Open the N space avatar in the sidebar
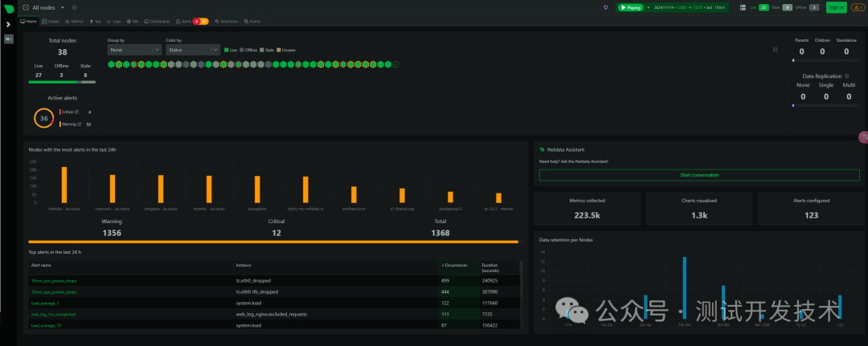 pyautogui.click(x=8, y=39)
